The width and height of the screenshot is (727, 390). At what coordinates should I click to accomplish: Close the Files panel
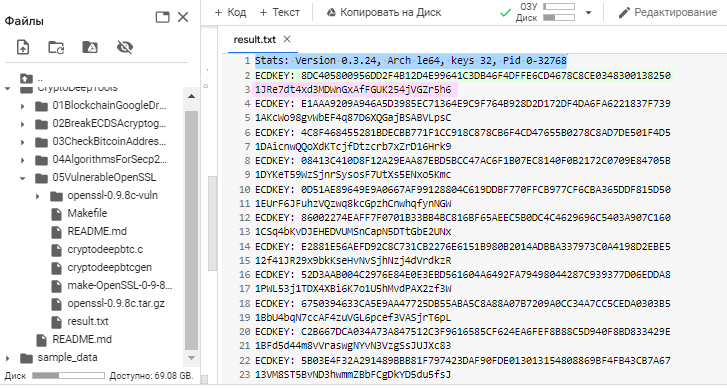click(x=183, y=18)
